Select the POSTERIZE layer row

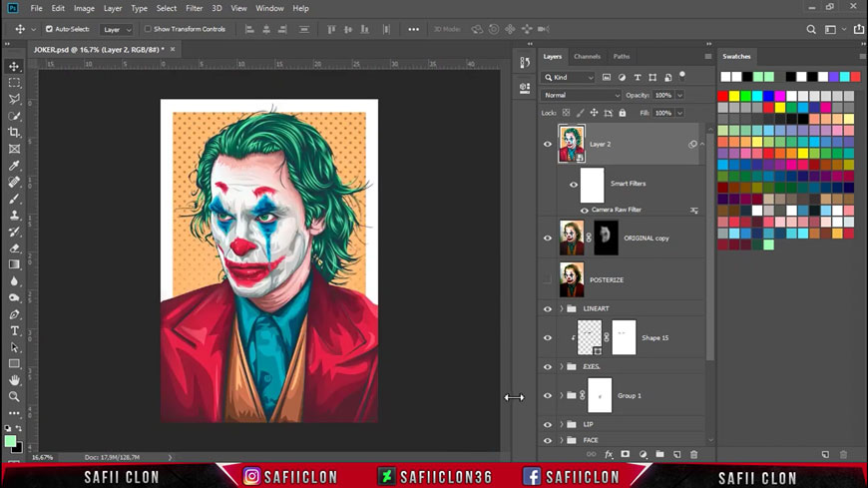tap(622, 280)
